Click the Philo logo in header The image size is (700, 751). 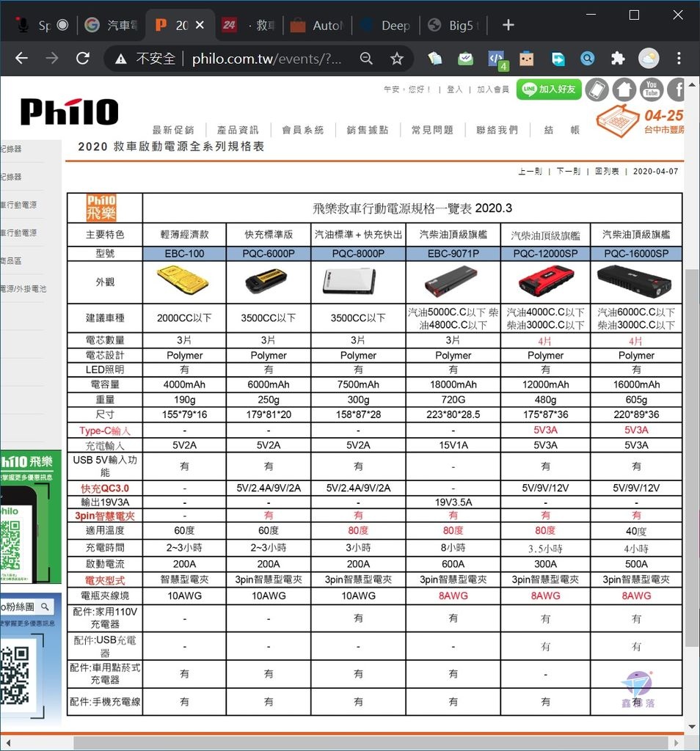[70, 111]
